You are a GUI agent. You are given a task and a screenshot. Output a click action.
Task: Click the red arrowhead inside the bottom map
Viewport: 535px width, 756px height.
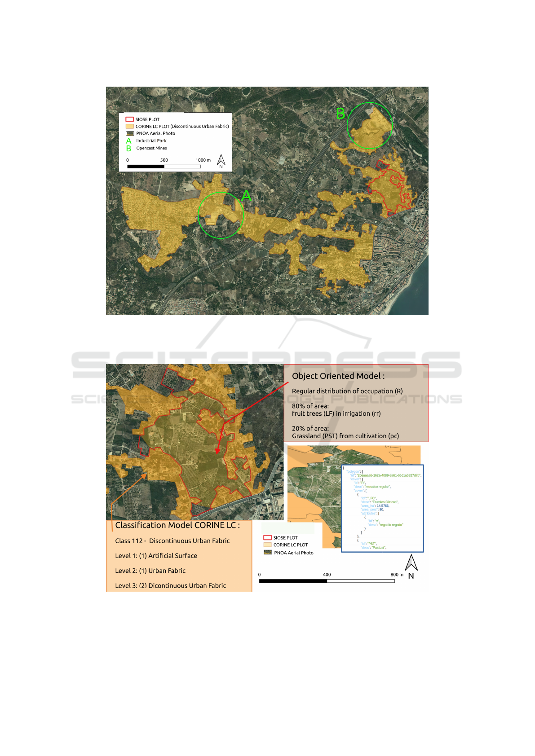coord(218,451)
